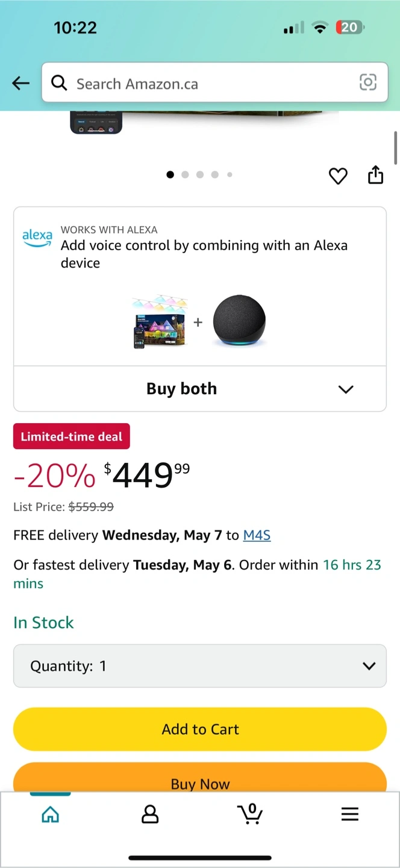
Task: Open the account profile tab
Action: tap(150, 814)
